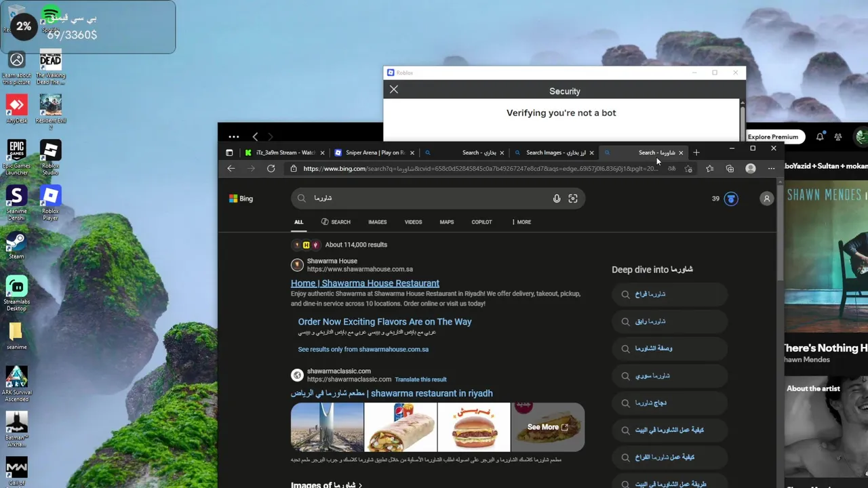Open The Walking Dead desktop shortcut
This screenshot has height=488, width=868.
(50, 67)
